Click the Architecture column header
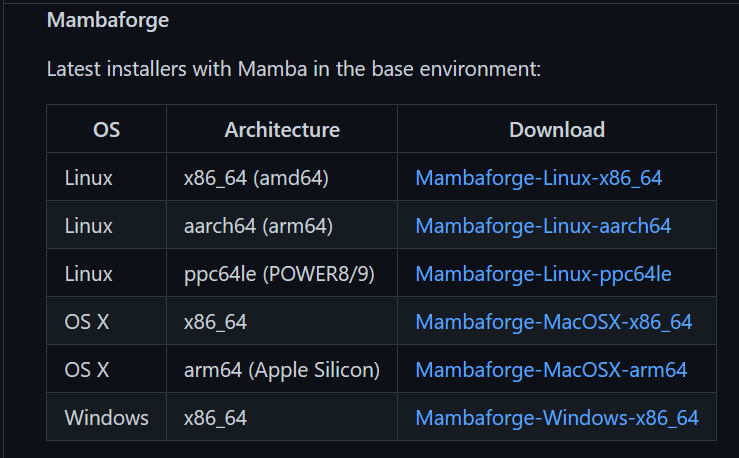 (x=282, y=130)
